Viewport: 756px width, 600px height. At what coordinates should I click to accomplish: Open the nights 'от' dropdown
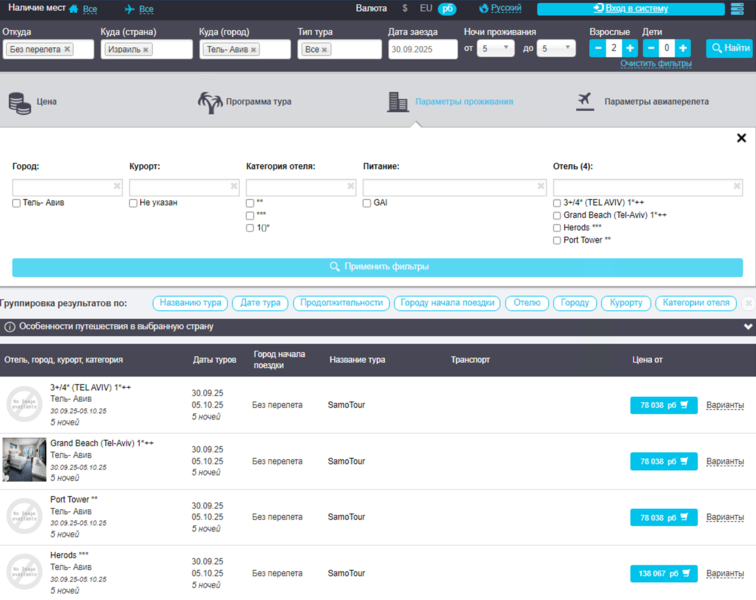(x=495, y=48)
